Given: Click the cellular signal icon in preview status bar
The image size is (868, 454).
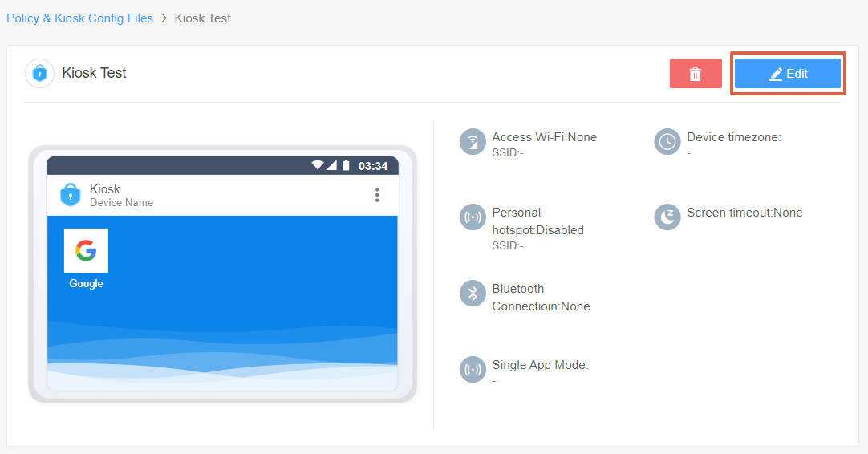Looking at the screenshot, I should coord(331,165).
